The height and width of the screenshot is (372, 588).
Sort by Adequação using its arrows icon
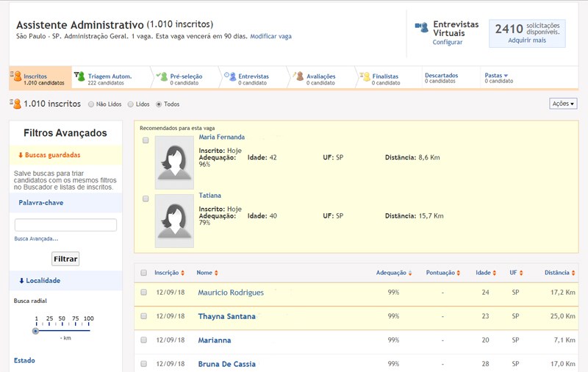[410, 273]
